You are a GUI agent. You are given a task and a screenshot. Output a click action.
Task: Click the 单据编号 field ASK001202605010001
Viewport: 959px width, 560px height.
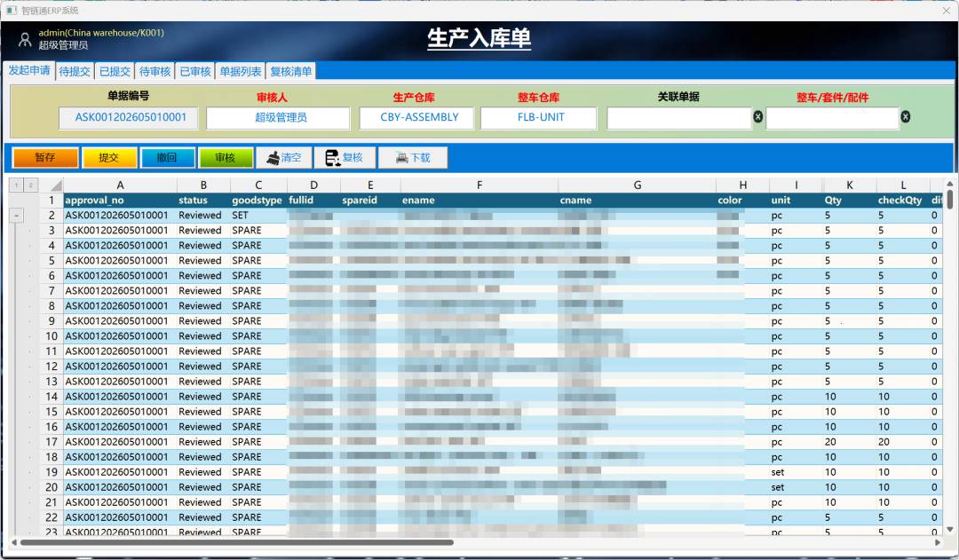click(129, 117)
